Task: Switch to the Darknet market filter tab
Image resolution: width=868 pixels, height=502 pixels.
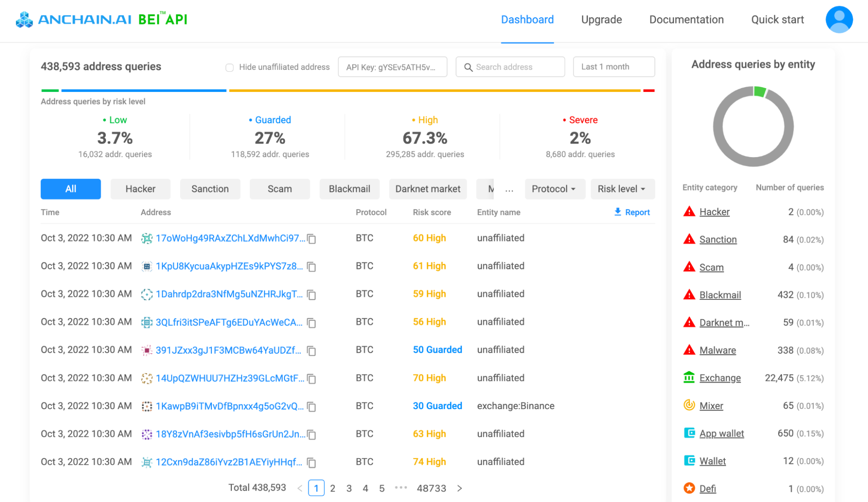Action: click(x=428, y=189)
